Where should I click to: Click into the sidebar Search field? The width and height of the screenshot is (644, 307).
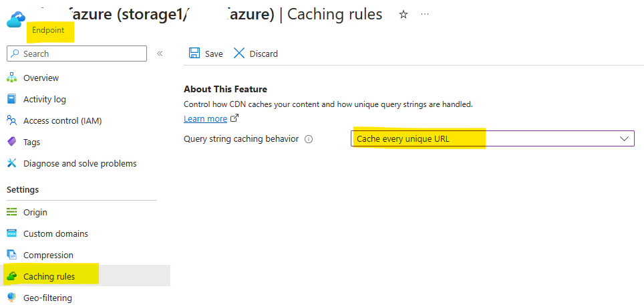click(77, 54)
